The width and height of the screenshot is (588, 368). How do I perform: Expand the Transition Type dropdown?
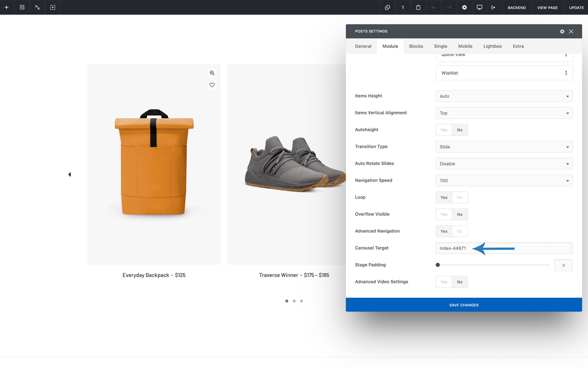tap(504, 147)
